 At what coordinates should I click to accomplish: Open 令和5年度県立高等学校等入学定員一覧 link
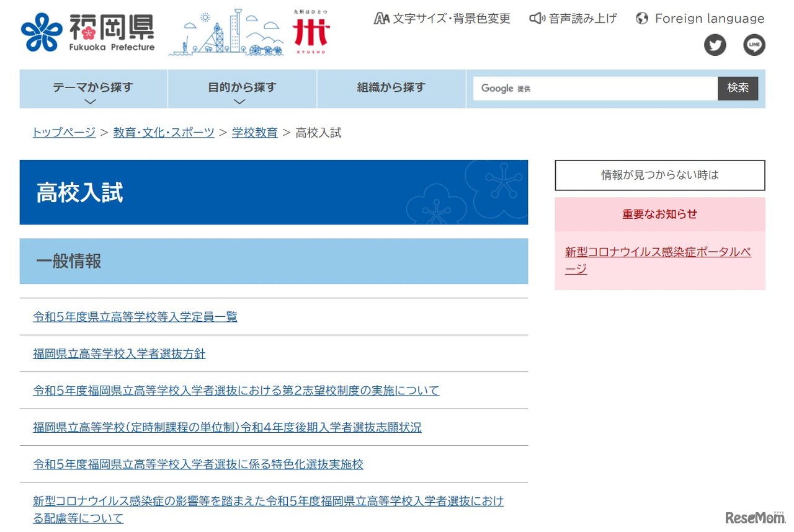(135, 317)
